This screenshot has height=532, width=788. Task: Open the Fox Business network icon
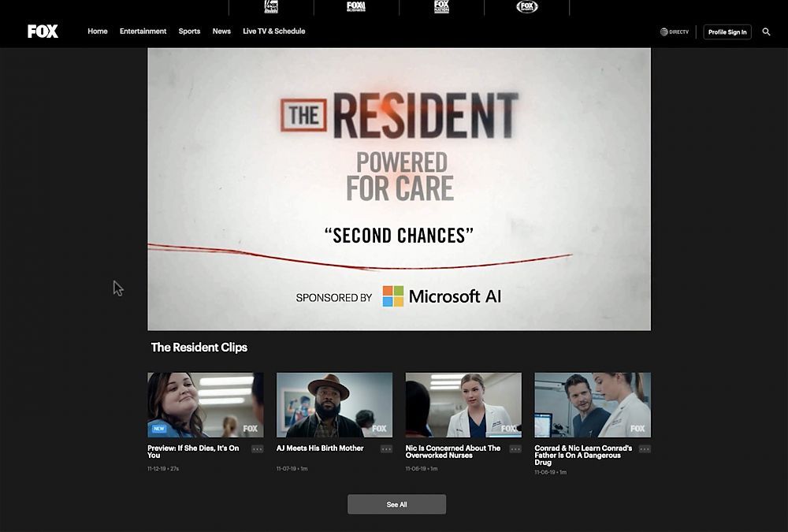pyautogui.click(x=356, y=7)
